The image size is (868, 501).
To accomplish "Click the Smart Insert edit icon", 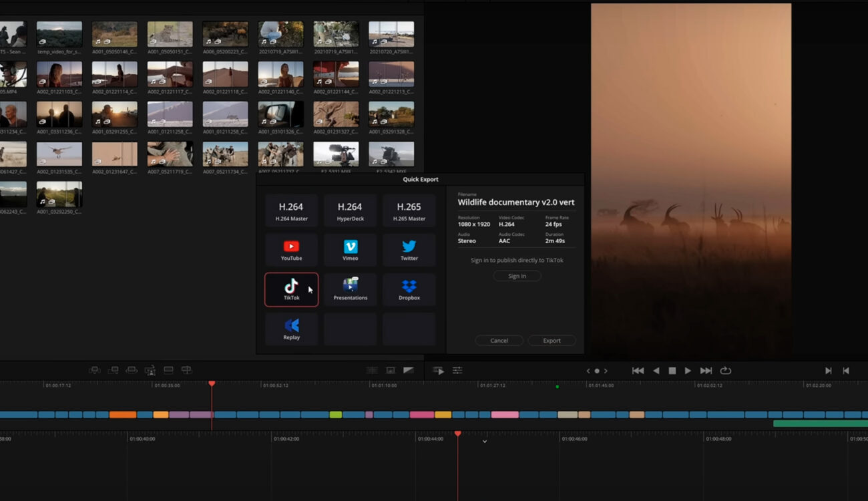I will [95, 370].
